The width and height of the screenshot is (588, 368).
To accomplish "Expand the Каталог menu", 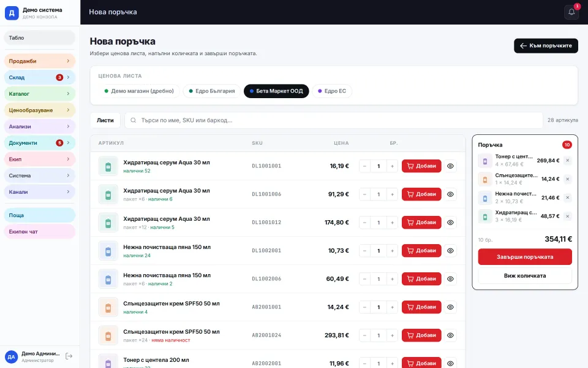I will (x=40, y=94).
